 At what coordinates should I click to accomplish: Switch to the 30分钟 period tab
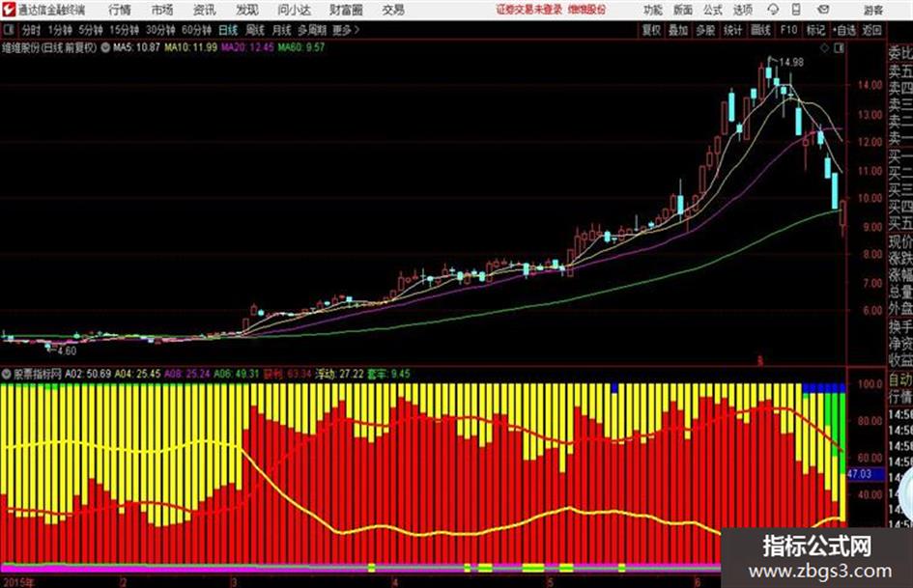click(x=160, y=30)
